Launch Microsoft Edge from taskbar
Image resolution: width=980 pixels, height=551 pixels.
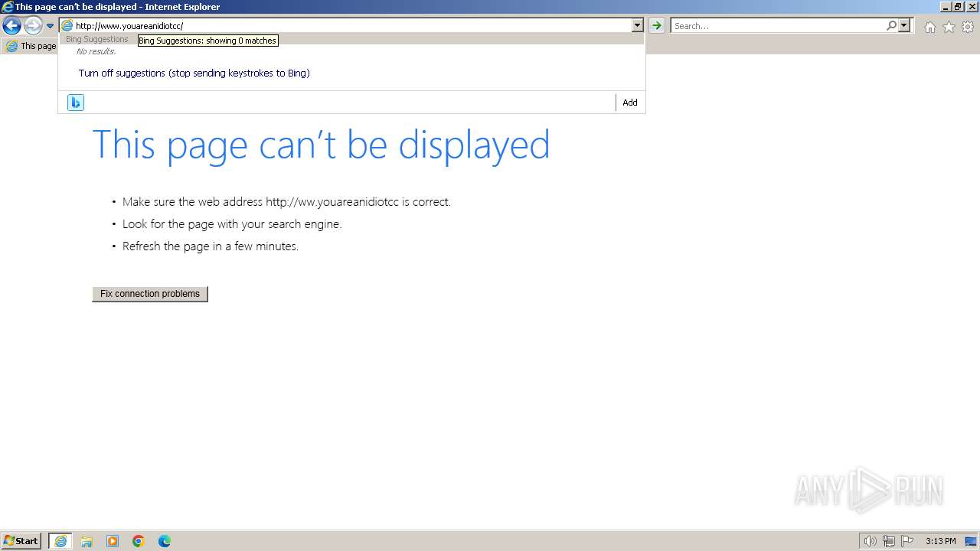165,541
